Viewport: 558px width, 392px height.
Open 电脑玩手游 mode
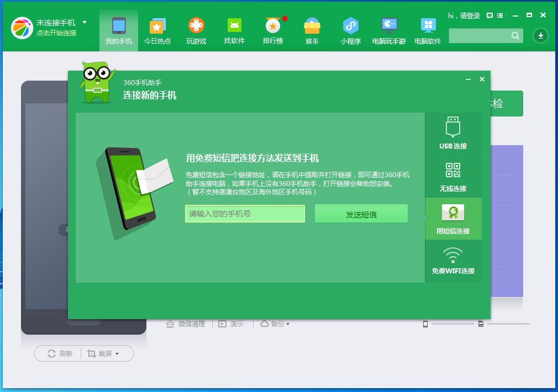388,30
